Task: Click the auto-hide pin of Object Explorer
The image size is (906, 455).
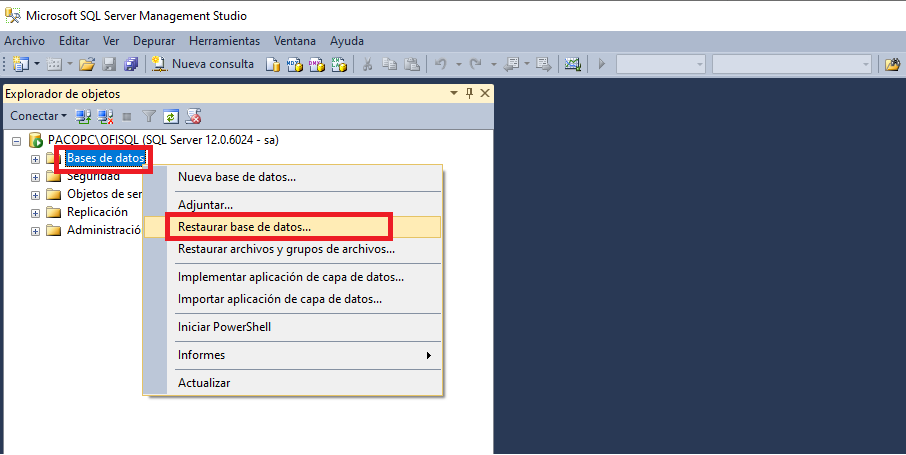Action: click(469, 93)
